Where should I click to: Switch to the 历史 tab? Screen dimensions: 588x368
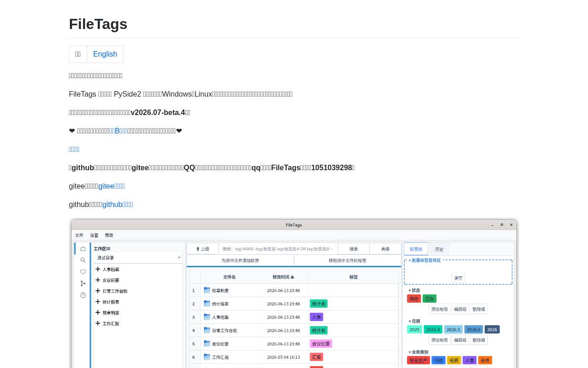[x=439, y=249]
